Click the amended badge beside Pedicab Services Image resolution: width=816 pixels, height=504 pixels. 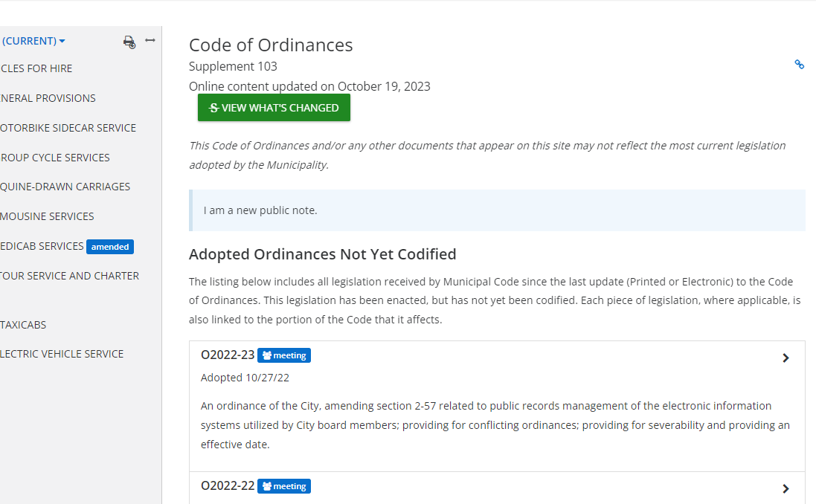pyautogui.click(x=110, y=247)
